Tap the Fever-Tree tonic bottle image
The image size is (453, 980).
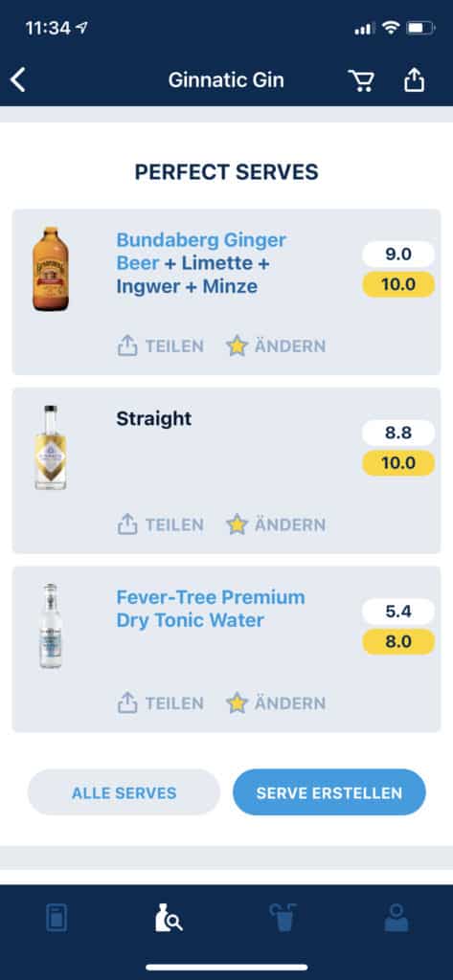(x=51, y=626)
